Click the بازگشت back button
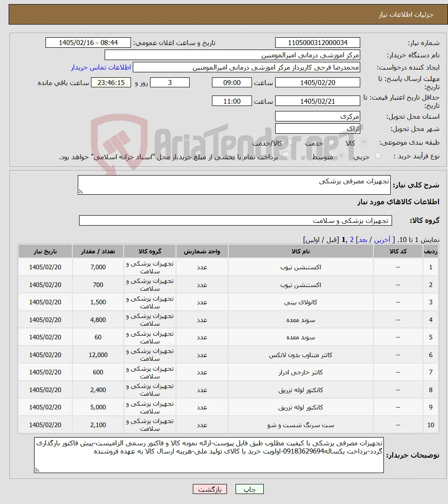 210,489
